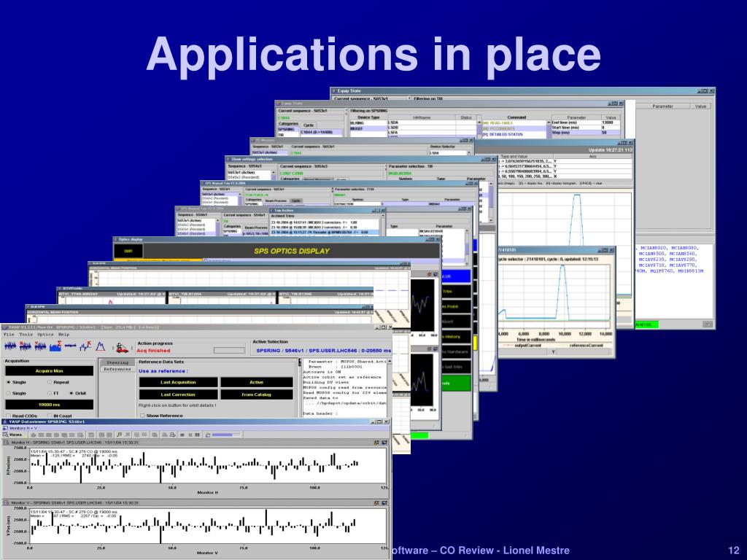The width and height of the screenshot is (747, 560).
Task: Click the Active reference button
Action: pyautogui.click(x=256, y=382)
